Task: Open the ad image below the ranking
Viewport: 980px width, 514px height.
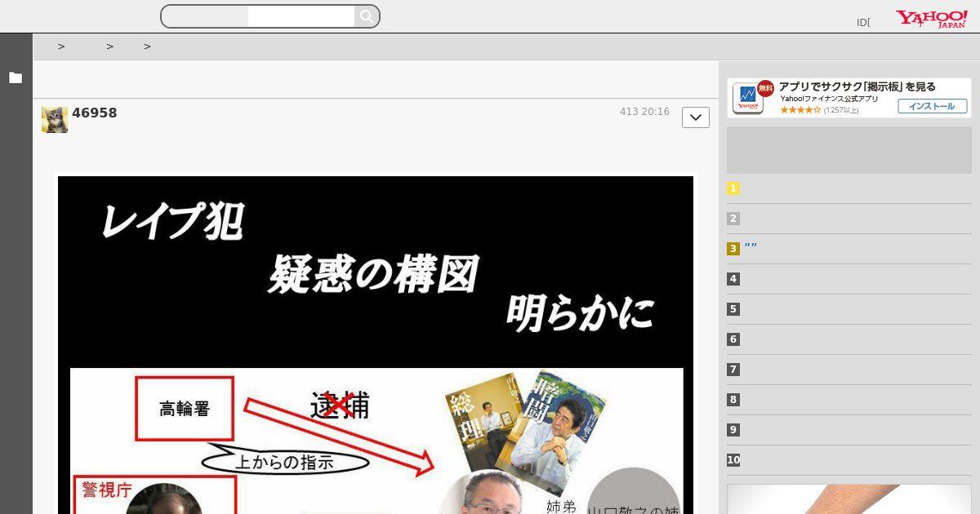Action: [849, 499]
